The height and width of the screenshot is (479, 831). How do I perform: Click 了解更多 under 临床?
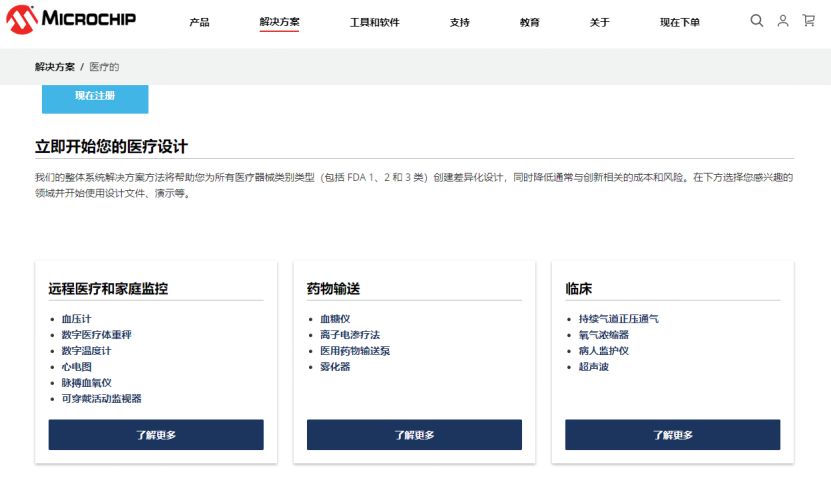click(x=673, y=435)
